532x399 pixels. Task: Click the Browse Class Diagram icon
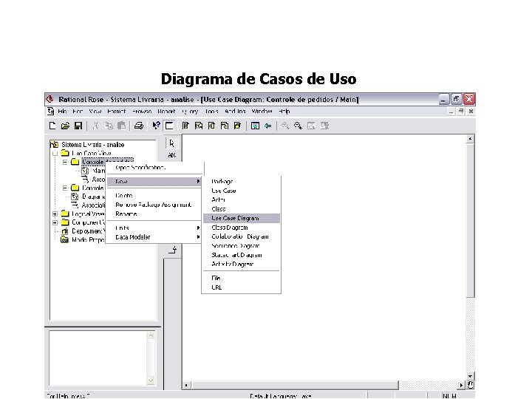pyautogui.click(x=185, y=126)
